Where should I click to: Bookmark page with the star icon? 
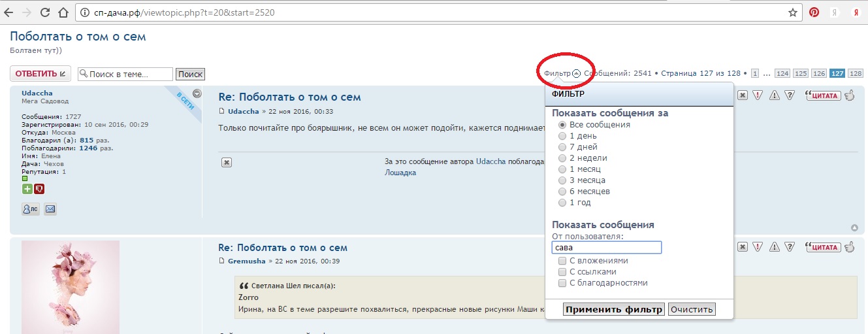coord(793,12)
